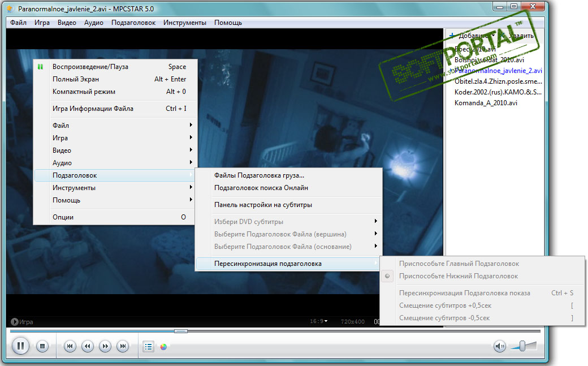This screenshot has height=366, width=588.
Task: Select Komanda_A_2010.avi in playlist
Action: pyautogui.click(x=486, y=103)
